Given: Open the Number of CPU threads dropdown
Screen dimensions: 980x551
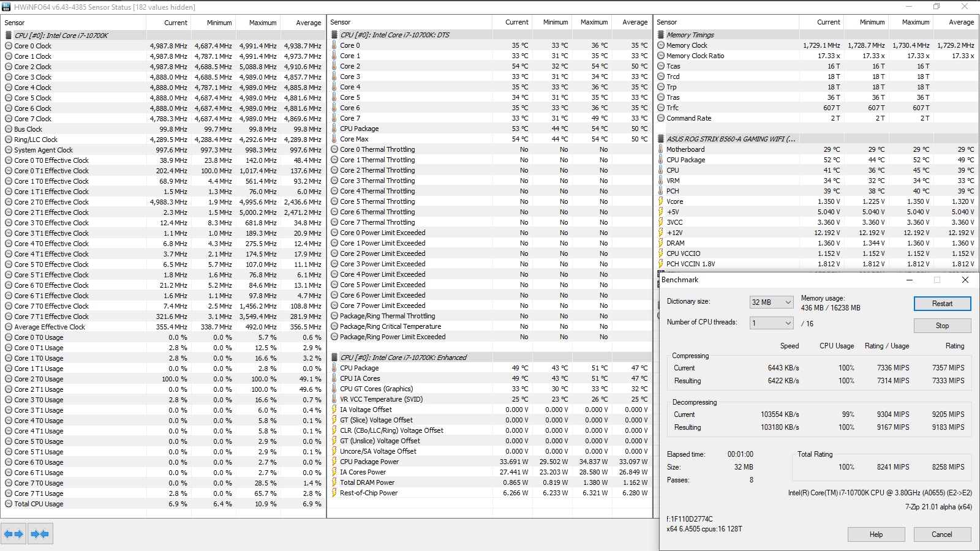Looking at the screenshot, I should click(772, 323).
